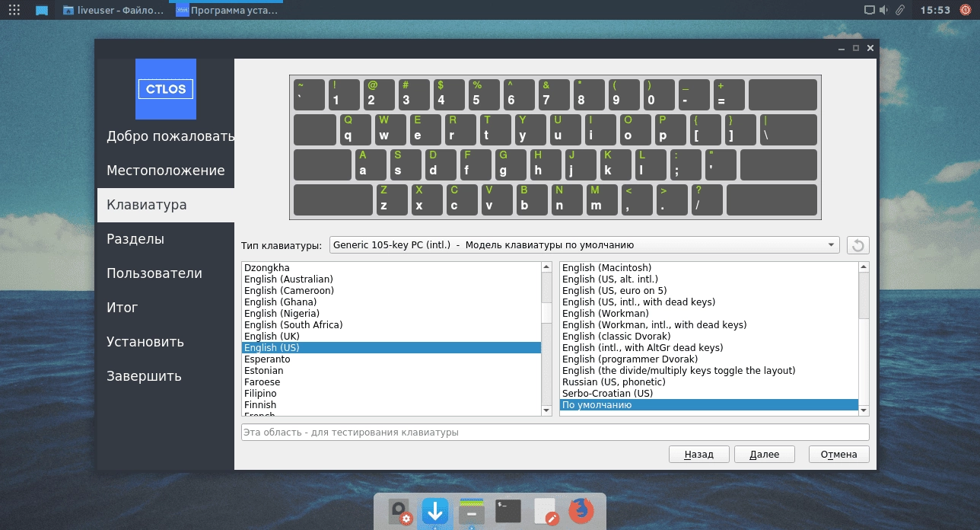Viewport: 980px width, 530px height.
Task: Click the red session icon in the tray
Action: 966,10
